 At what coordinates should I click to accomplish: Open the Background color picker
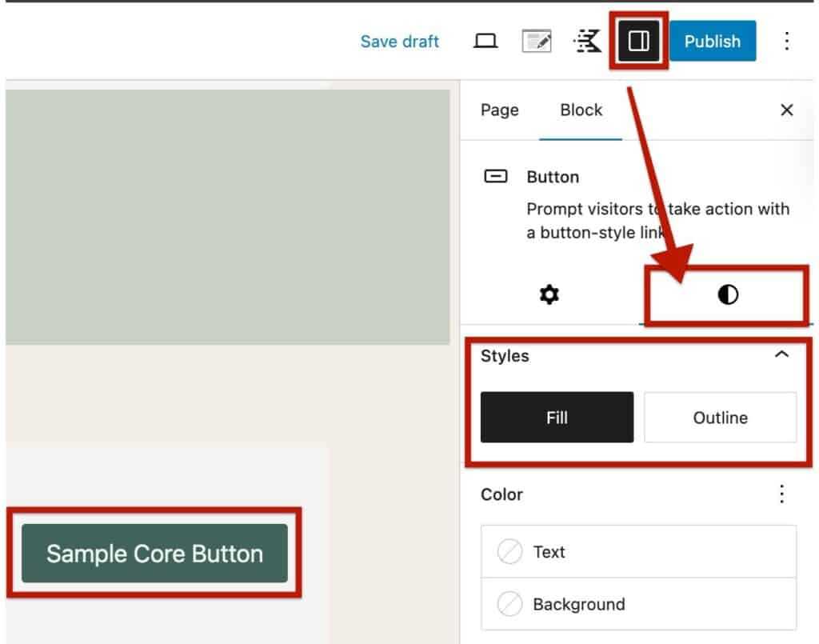coord(638,604)
